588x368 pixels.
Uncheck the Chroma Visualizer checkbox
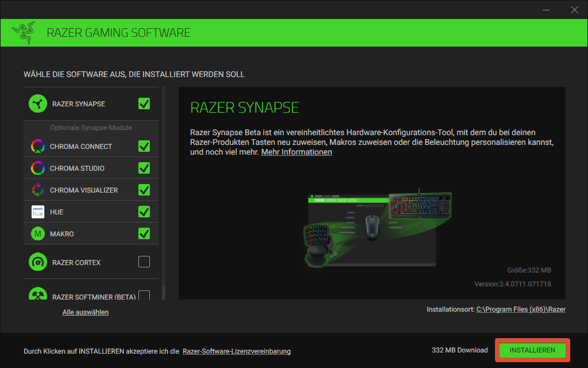point(144,190)
